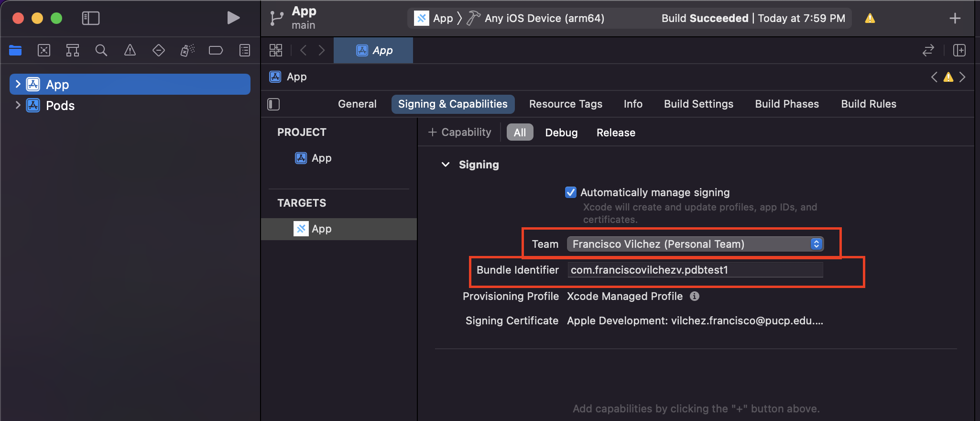Viewport: 980px width, 421px height.
Task: Open the Breakpoint navigator icon
Action: tap(216, 50)
